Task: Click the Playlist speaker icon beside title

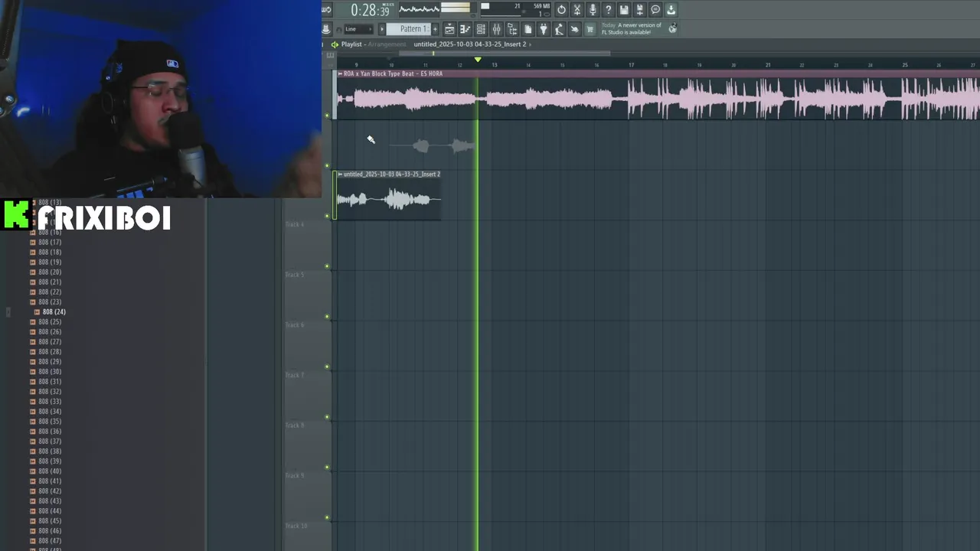Action: (x=335, y=44)
